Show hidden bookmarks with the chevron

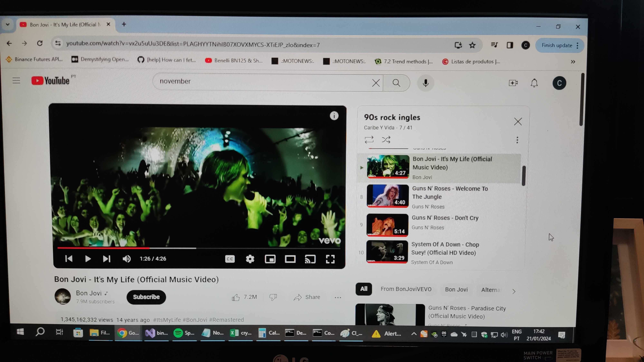click(573, 62)
